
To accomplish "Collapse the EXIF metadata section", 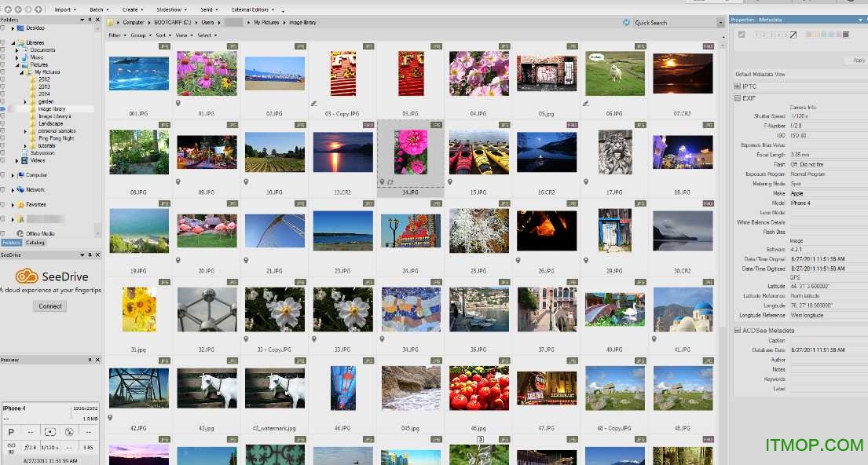I will coord(738,98).
